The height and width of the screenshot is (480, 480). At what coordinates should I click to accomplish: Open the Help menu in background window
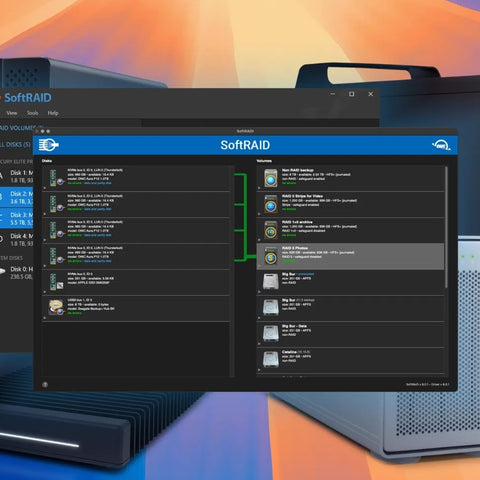click(x=53, y=113)
